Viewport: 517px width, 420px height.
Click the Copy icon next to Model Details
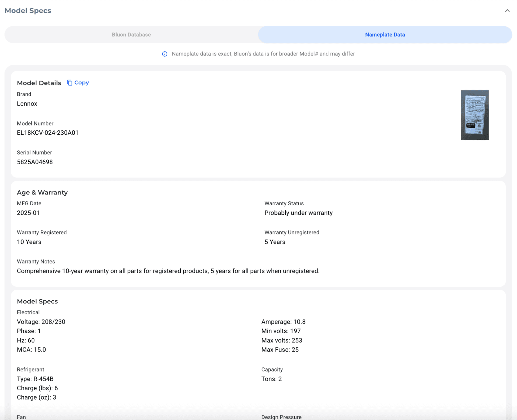(x=70, y=83)
